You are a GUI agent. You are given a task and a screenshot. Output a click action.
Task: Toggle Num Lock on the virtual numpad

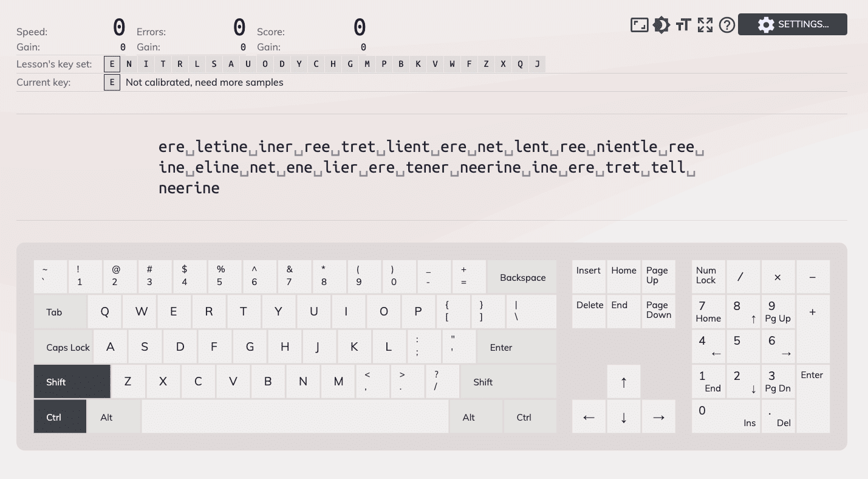click(x=707, y=277)
